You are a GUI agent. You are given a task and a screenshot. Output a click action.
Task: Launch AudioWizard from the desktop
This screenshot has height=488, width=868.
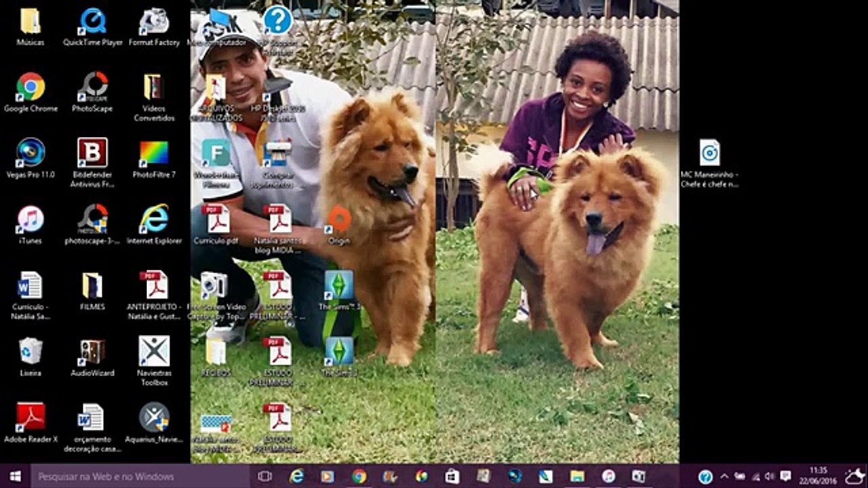point(93,357)
